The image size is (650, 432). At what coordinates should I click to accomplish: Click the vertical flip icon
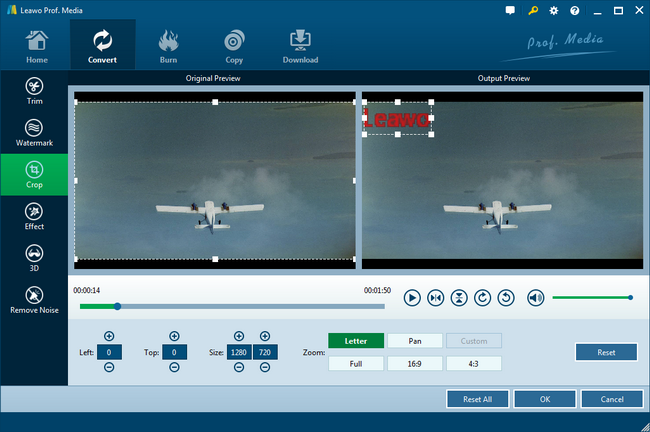coord(459,298)
